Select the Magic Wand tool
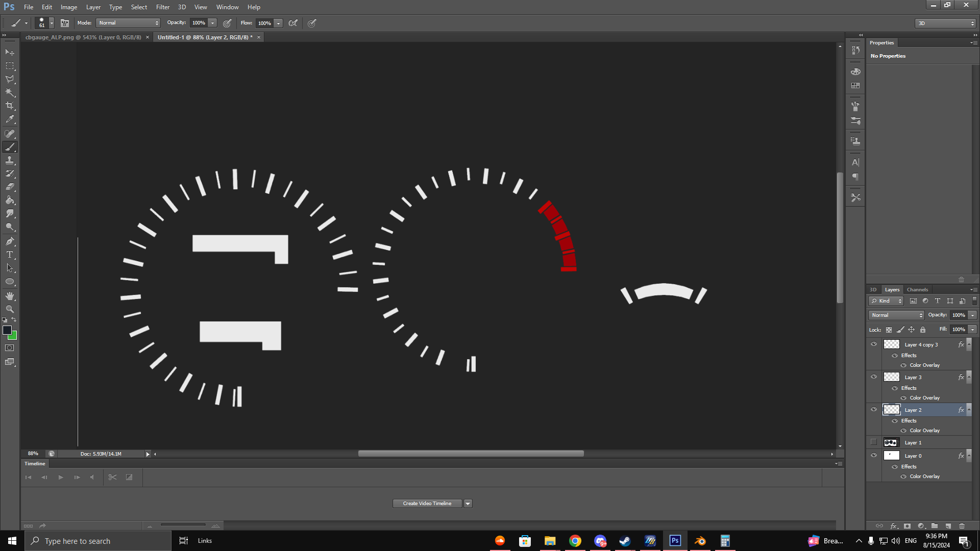 point(10,92)
